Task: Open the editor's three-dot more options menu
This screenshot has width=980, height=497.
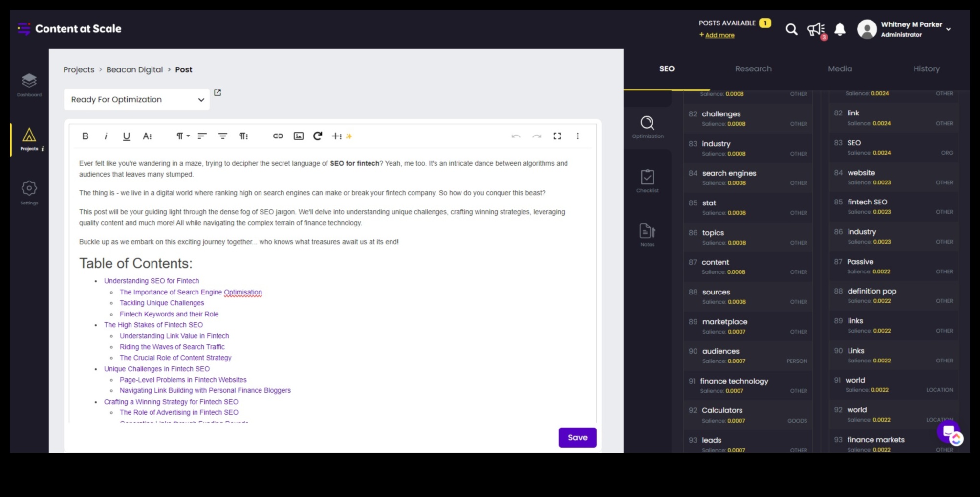Action: pyautogui.click(x=577, y=136)
